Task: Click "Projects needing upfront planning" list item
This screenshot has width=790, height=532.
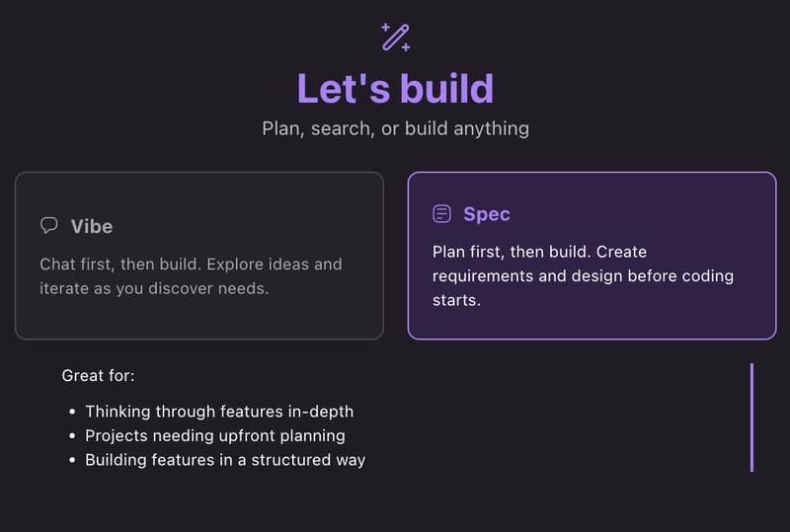Action: pos(215,435)
